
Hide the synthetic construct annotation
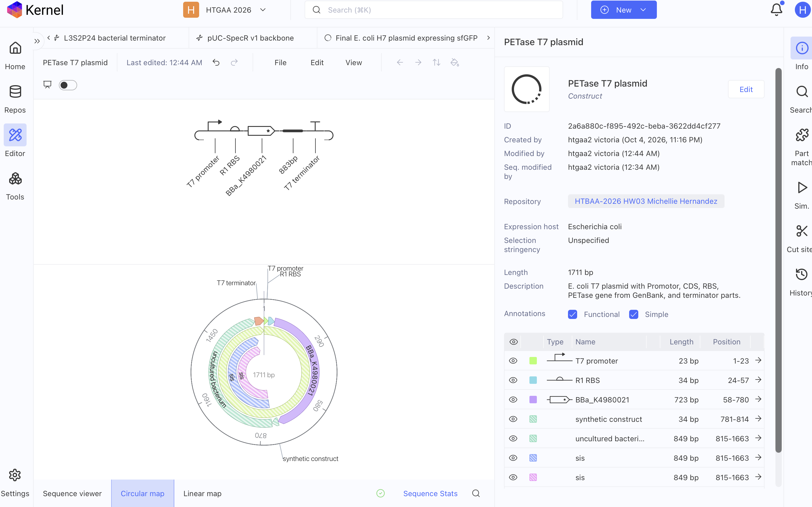(513, 419)
